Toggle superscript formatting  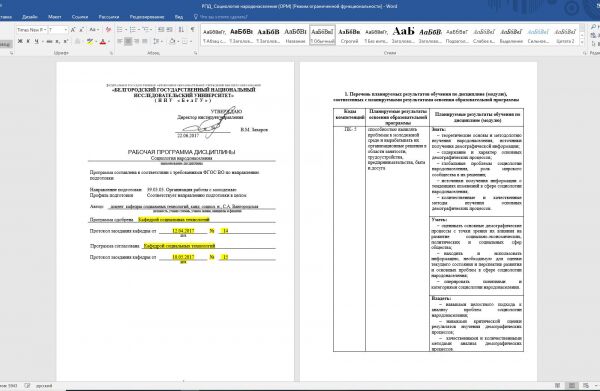(65, 41)
